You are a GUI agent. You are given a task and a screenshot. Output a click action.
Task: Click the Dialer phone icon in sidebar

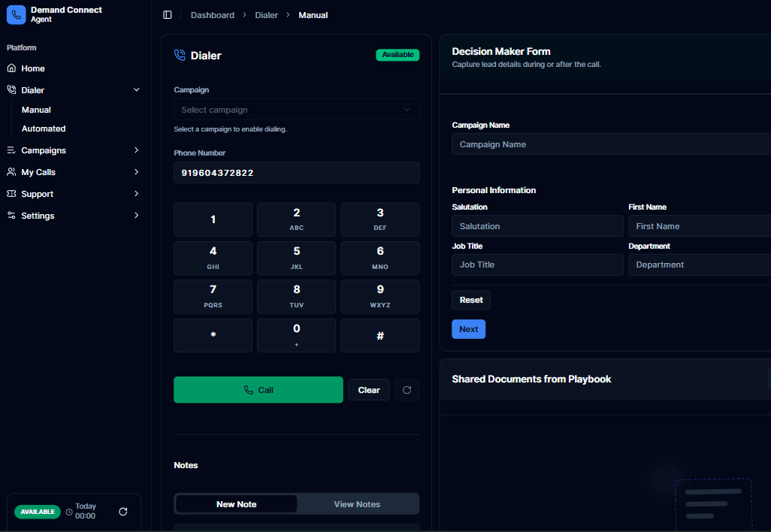tap(11, 89)
